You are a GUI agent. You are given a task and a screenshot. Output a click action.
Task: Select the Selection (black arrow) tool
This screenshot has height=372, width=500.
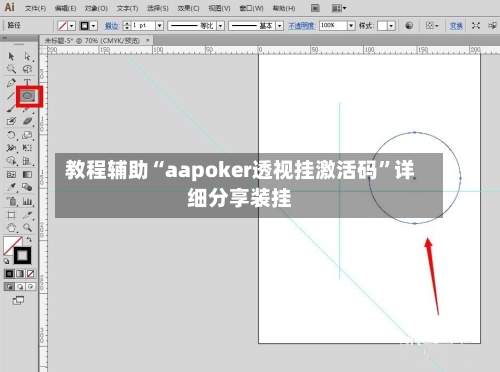[11, 56]
